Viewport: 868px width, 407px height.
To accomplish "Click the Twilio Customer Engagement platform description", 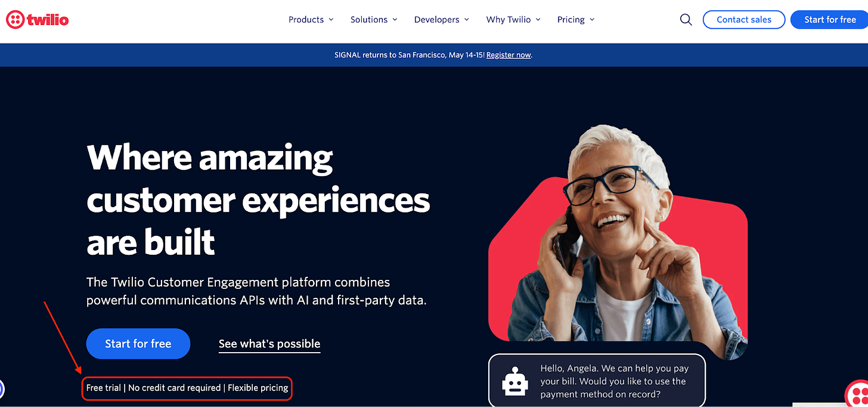I will click(x=256, y=291).
